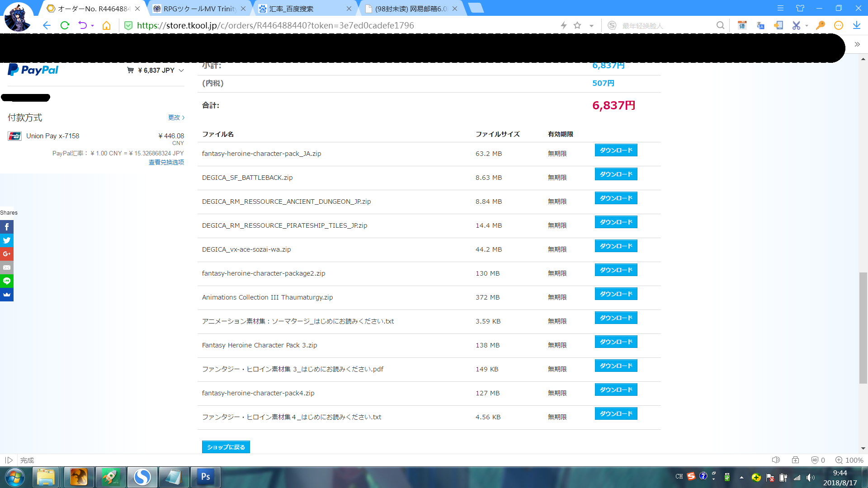The width and height of the screenshot is (868, 488).
Task: Show hidden system tray icons
Action: 741,477
